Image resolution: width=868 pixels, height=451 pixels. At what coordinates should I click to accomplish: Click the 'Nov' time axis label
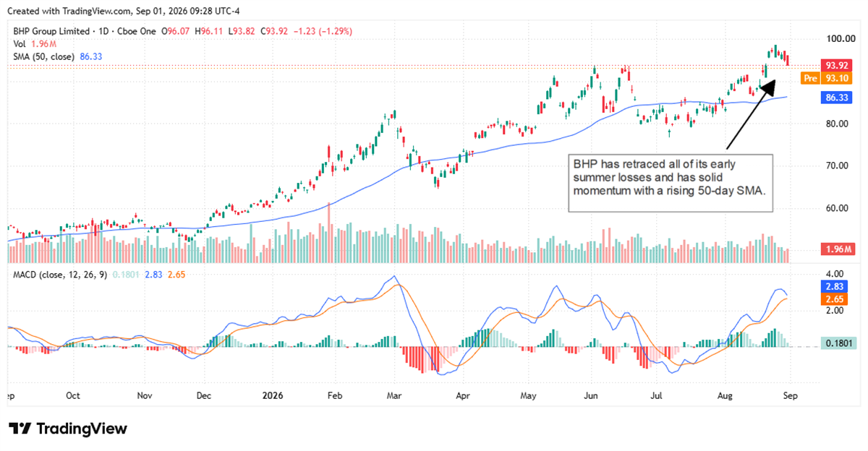pyautogui.click(x=145, y=396)
